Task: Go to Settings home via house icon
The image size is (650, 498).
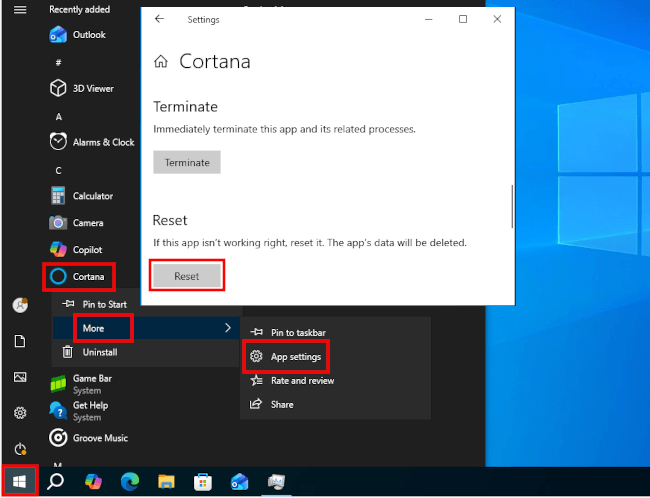Action: (x=161, y=62)
